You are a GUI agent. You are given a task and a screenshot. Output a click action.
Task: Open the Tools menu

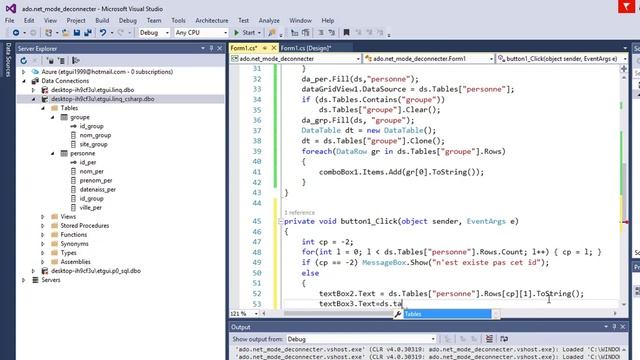(x=178, y=20)
